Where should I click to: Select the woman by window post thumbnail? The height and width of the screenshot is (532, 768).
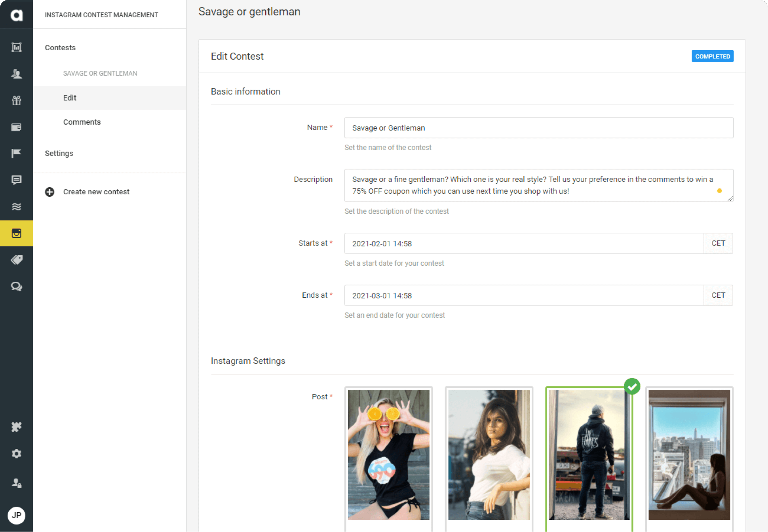[x=689, y=454]
